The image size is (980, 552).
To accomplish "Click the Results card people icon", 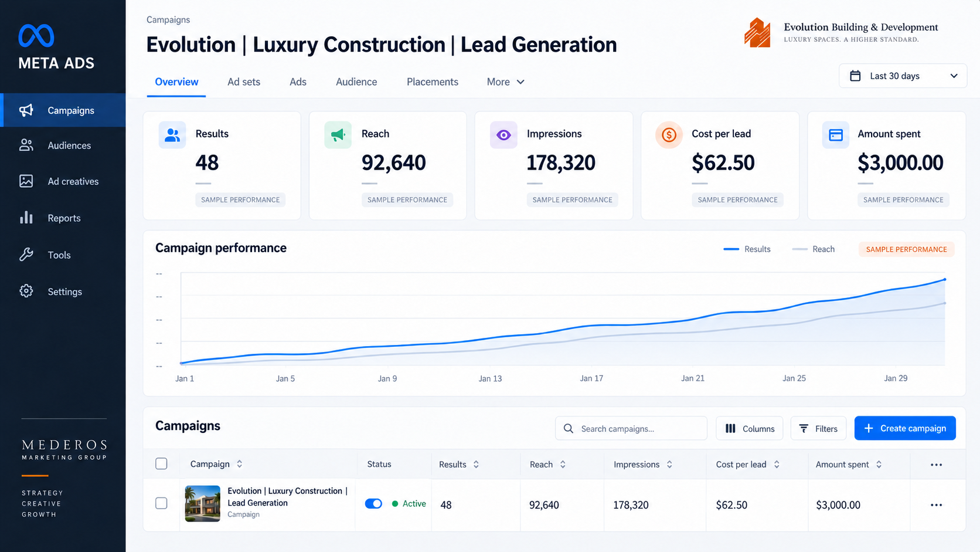I will click(172, 135).
